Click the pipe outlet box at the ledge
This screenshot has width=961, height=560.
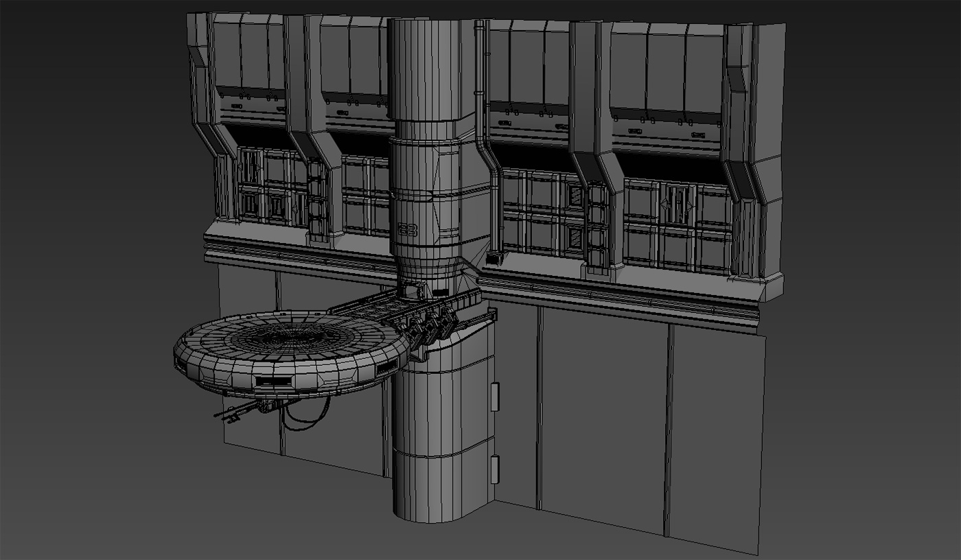pos(492,260)
